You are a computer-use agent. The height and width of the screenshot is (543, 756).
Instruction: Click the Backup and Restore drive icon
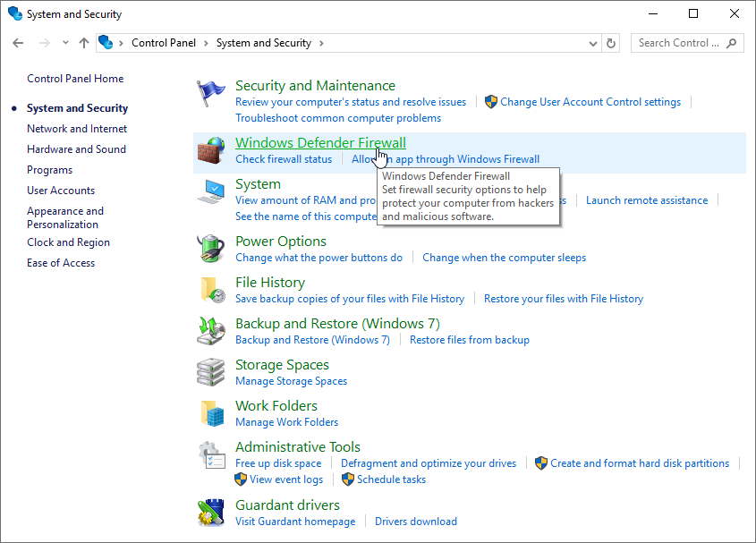pos(211,331)
